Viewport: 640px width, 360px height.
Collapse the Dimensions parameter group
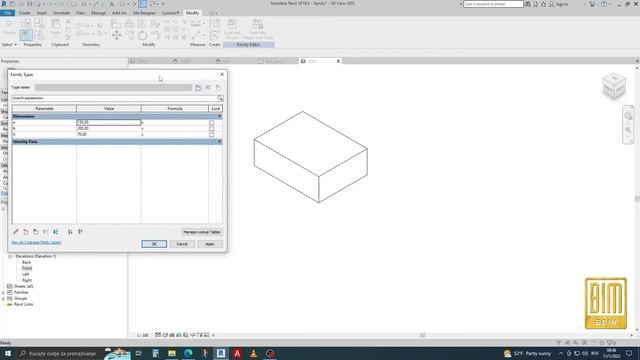coord(220,116)
